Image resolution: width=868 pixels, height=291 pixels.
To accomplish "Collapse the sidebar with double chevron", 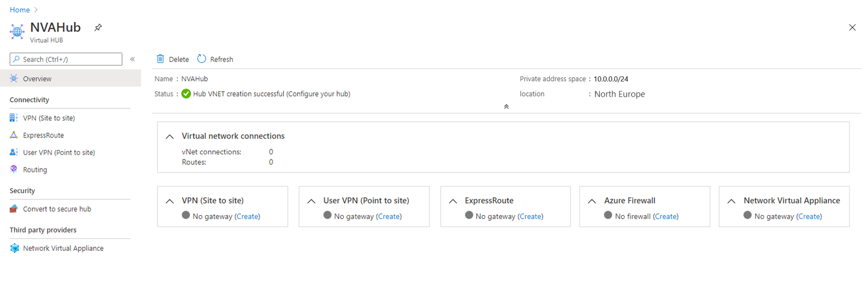I will click(x=132, y=59).
